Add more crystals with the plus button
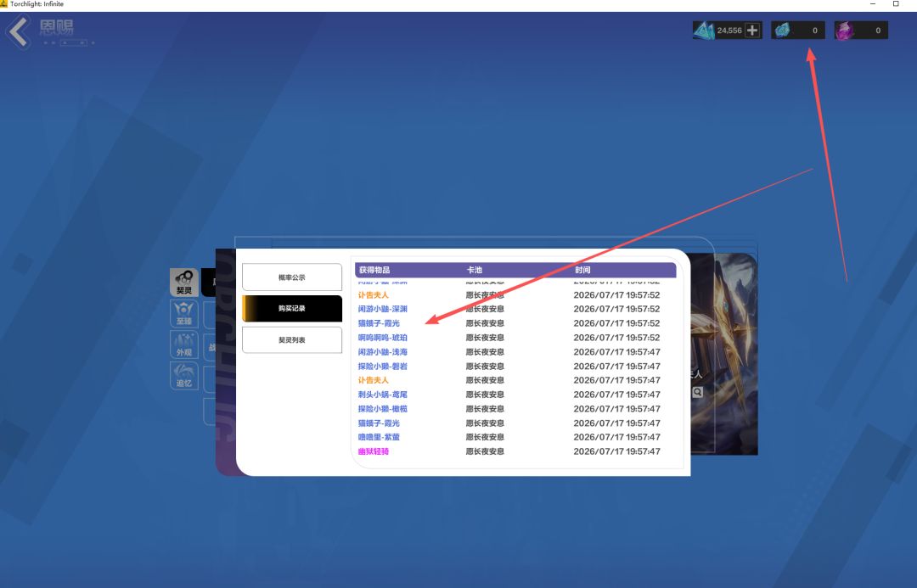 click(x=752, y=31)
